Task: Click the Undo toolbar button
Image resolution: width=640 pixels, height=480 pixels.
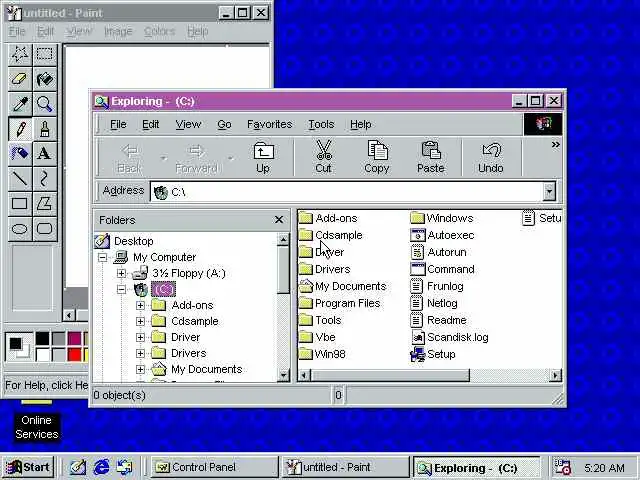Action: pos(491,158)
